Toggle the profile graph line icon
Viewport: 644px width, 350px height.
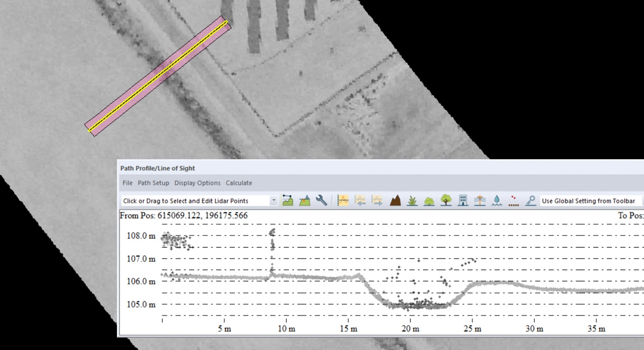tap(343, 201)
